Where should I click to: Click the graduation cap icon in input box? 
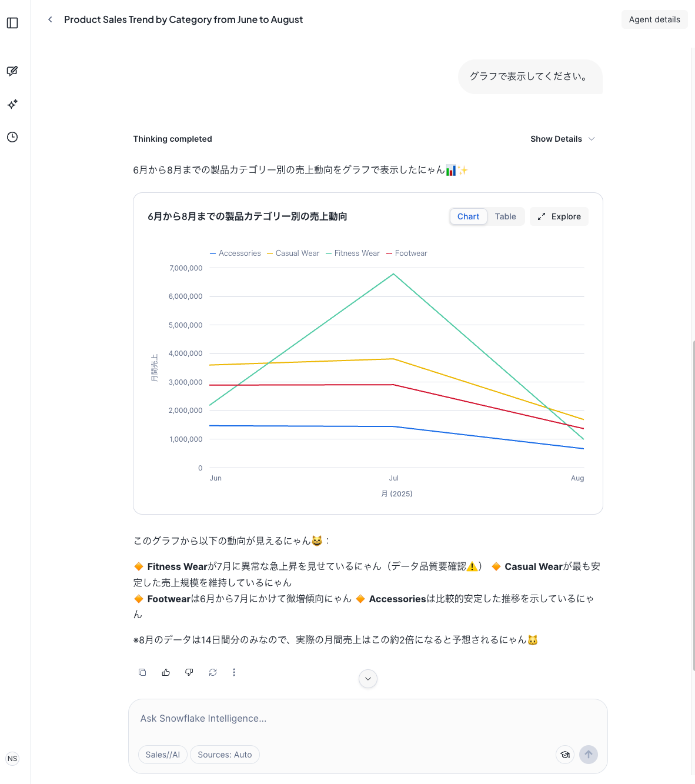click(x=565, y=755)
